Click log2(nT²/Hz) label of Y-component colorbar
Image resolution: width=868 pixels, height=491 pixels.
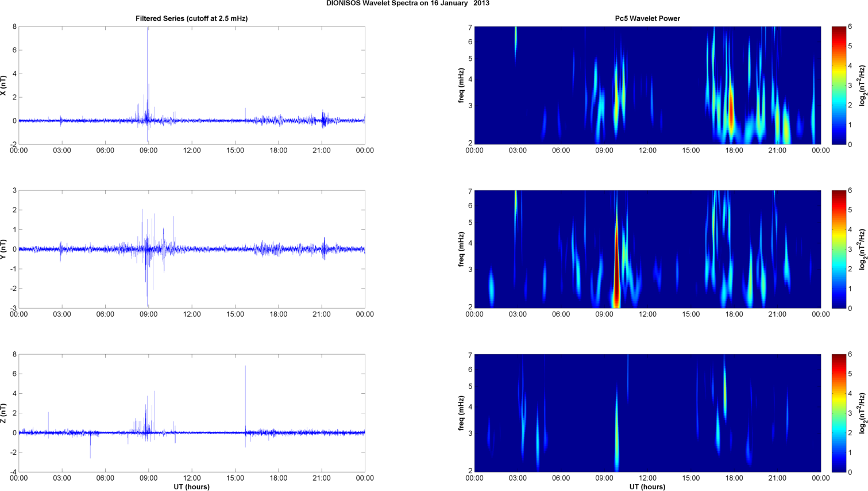click(862, 249)
